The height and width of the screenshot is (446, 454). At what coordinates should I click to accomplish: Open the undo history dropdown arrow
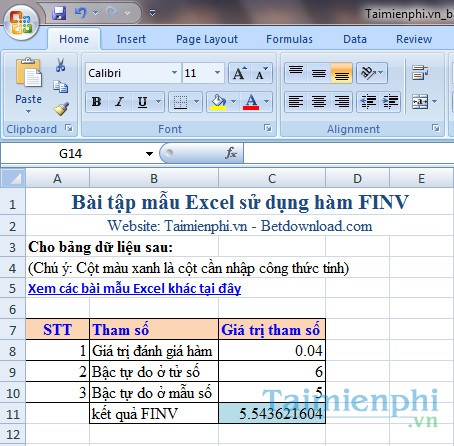[x=95, y=13]
